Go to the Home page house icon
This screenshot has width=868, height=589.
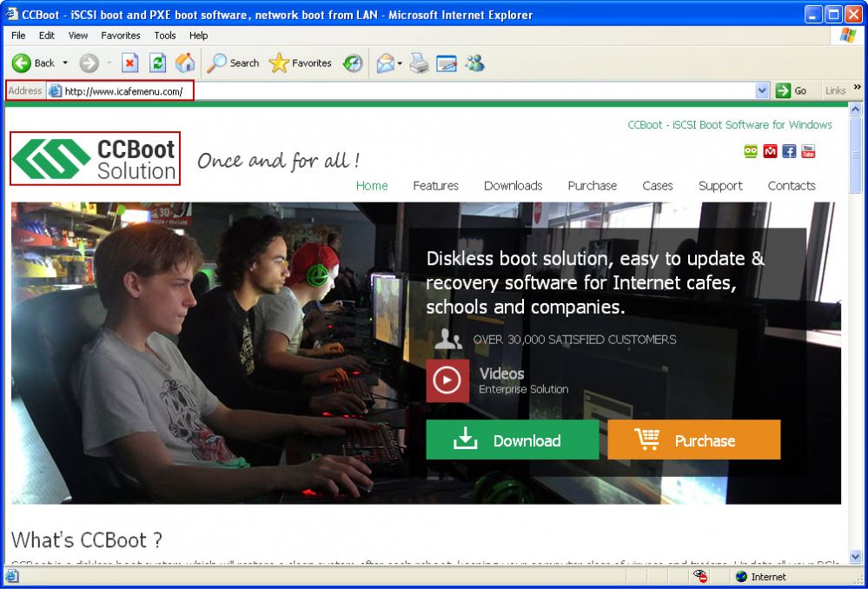(x=185, y=63)
